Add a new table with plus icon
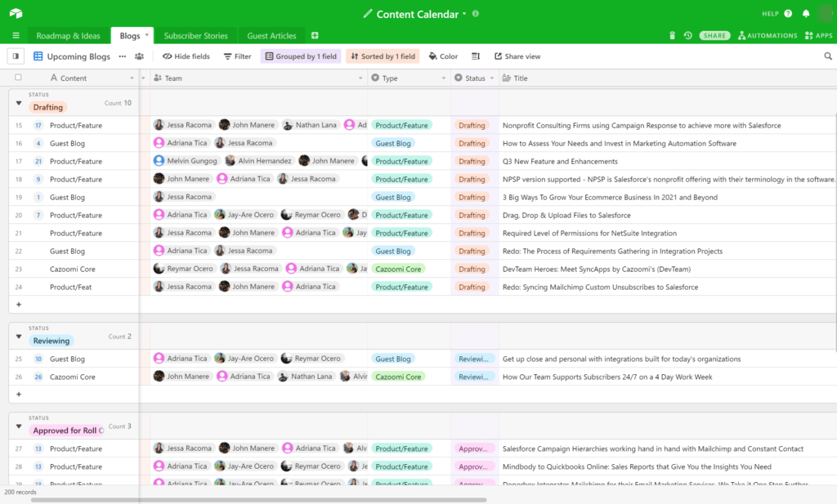Image resolution: width=837 pixels, height=504 pixels. (x=315, y=36)
